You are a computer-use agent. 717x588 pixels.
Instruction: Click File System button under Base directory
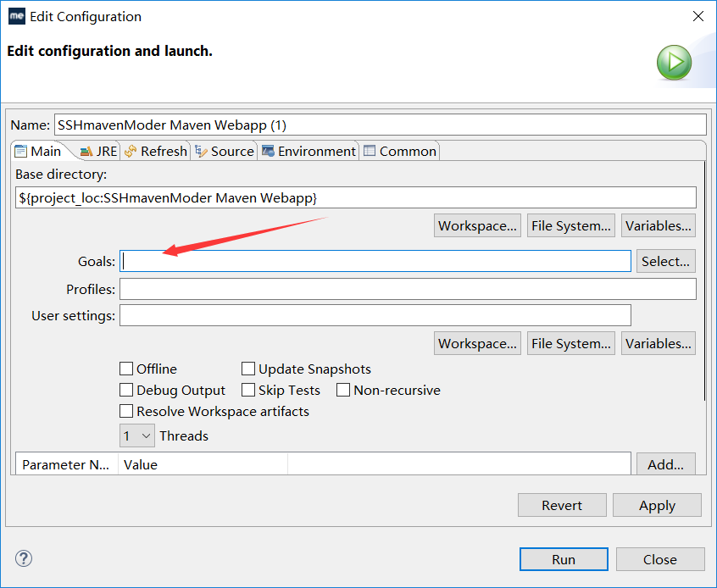click(571, 225)
